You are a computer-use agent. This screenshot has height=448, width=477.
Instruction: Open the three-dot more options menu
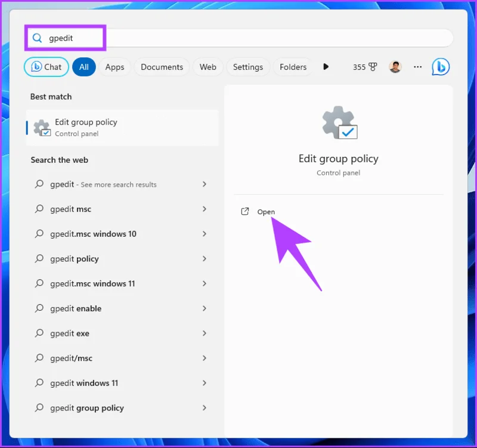click(x=418, y=67)
